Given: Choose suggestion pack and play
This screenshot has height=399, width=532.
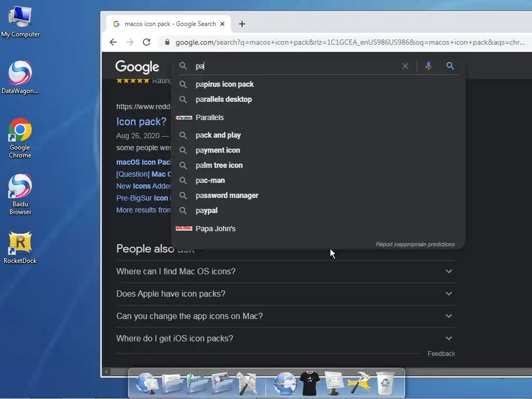Looking at the screenshot, I should point(318,136).
